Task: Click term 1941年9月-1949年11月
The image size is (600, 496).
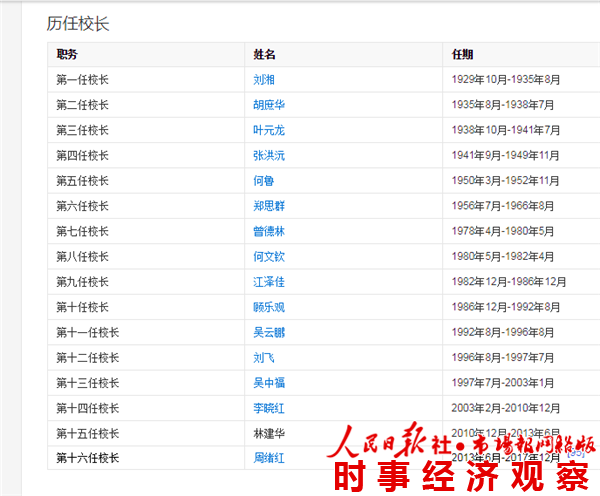Action: (505, 155)
